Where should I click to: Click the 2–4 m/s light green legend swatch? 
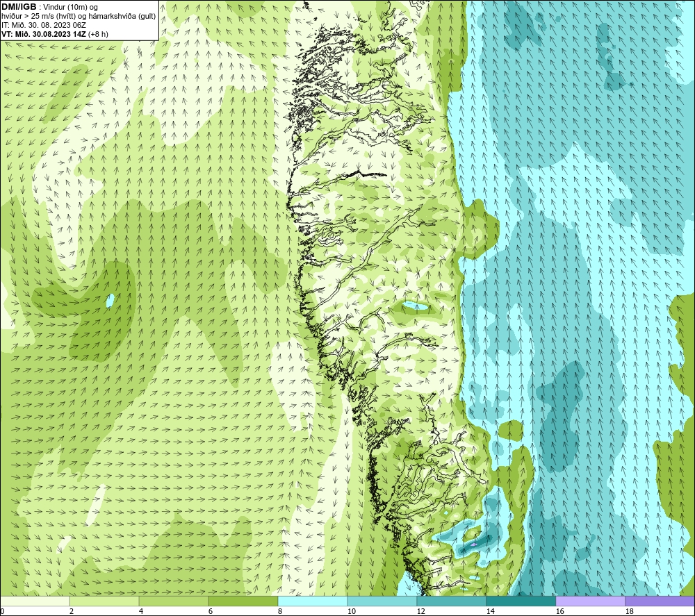(104, 601)
